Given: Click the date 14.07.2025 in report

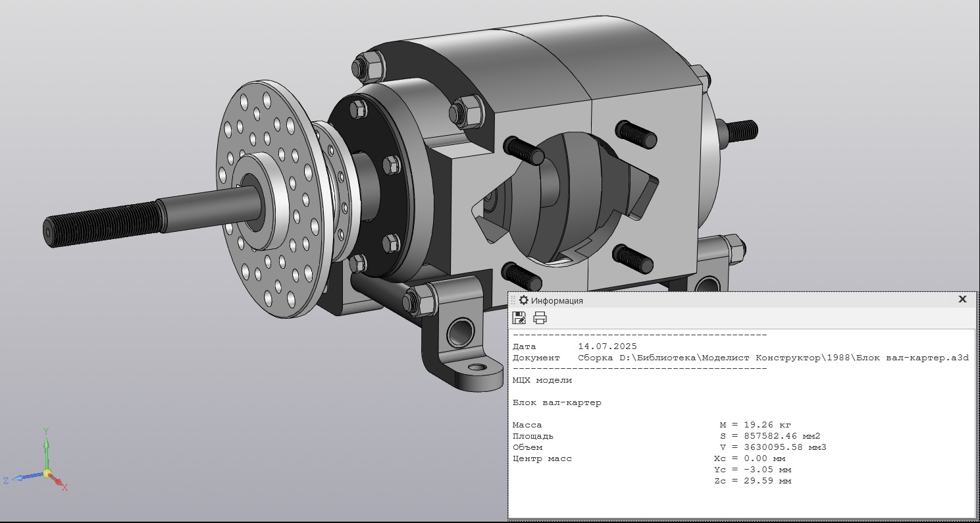Looking at the screenshot, I should (607, 346).
